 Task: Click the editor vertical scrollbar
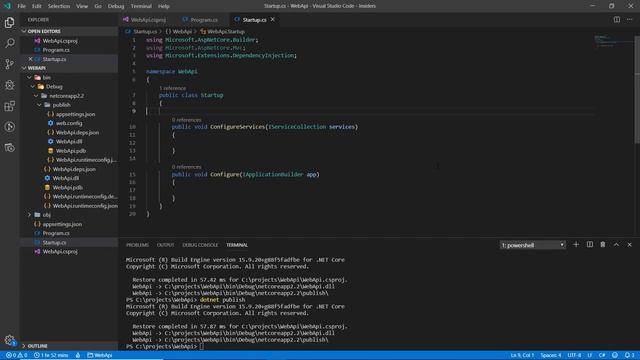637,90
